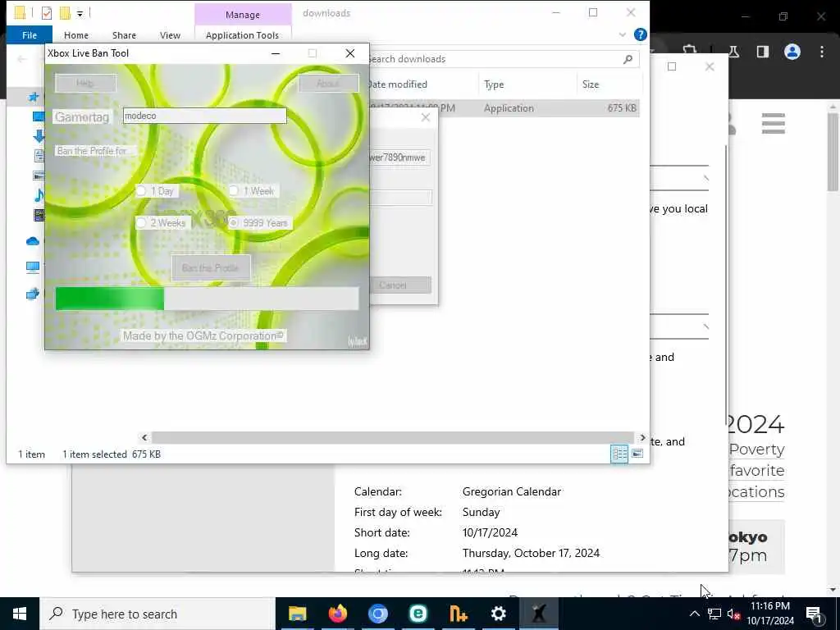This screenshot has height=630, width=840.
Task: Click the muted volume icon in system tray
Action: coord(733,614)
